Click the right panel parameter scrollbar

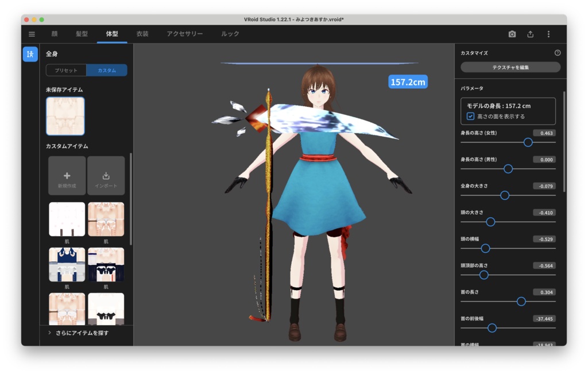click(564, 142)
